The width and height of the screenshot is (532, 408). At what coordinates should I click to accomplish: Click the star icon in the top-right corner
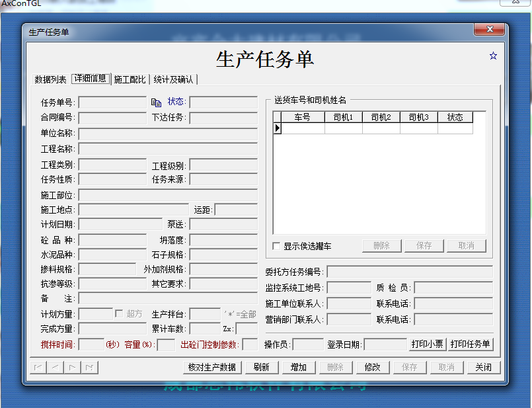(493, 56)
